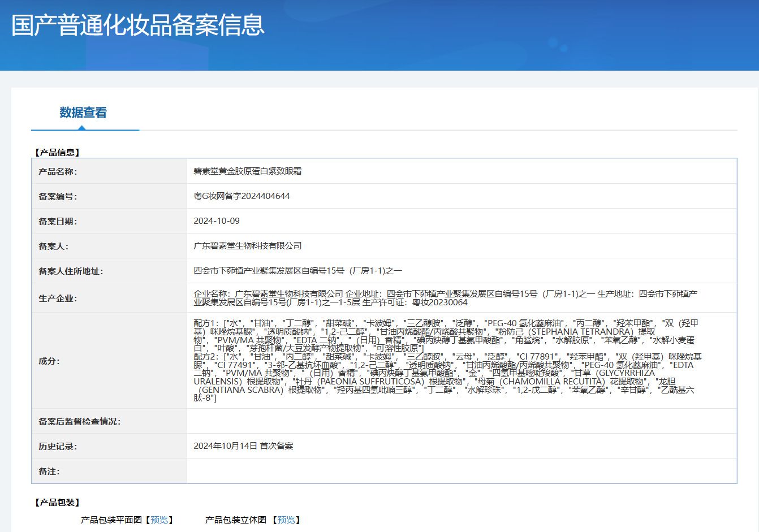
Task: Click the 产品包装立体图 label
Action: click(236, 520)
